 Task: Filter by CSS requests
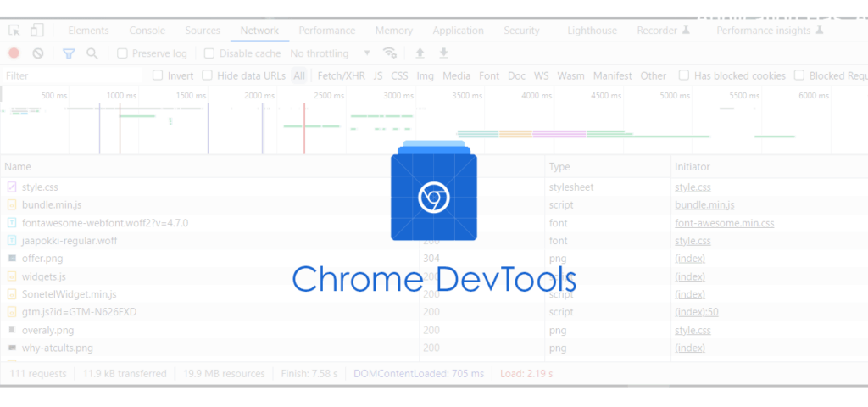[400, 75]
